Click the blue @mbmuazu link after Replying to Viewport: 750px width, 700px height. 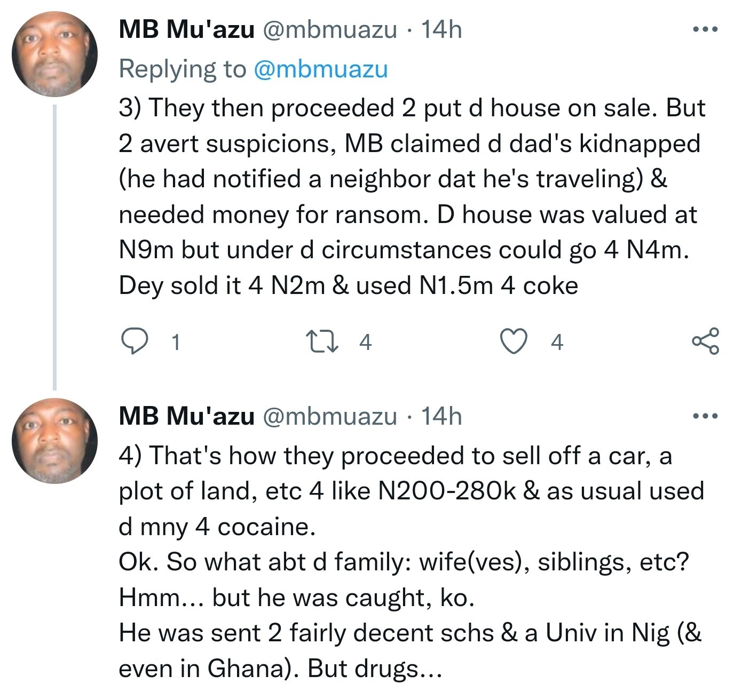click(x=320, y=69)
